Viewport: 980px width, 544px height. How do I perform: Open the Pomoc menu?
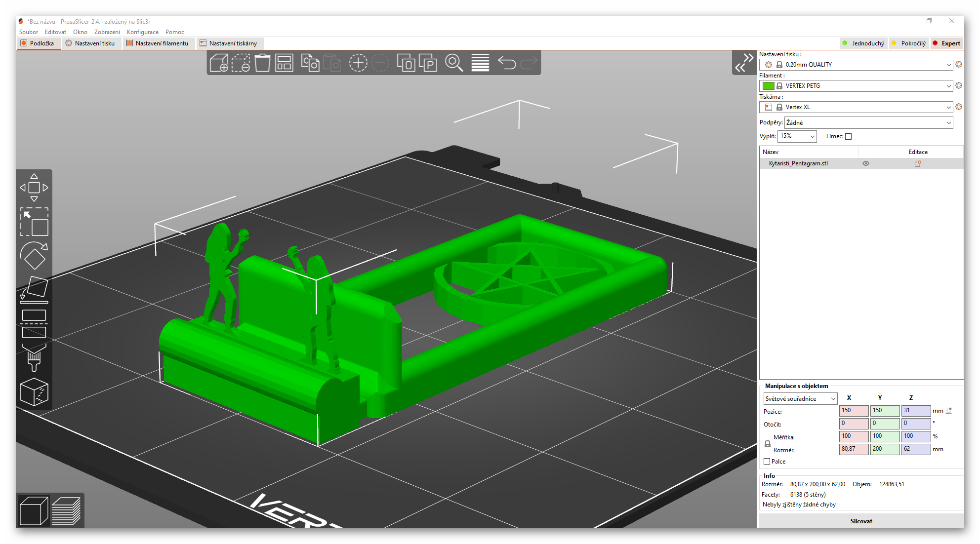tap(175, 32)
